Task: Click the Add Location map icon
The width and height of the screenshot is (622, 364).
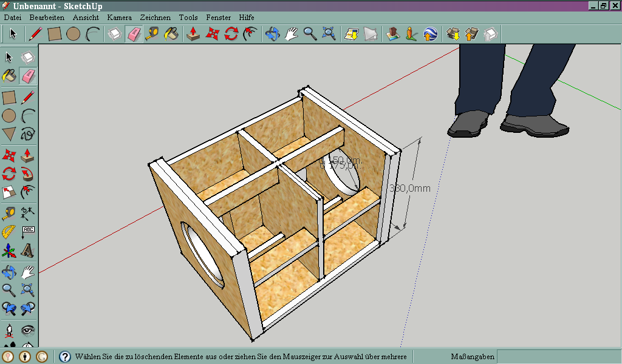Action: coord(352,34)
